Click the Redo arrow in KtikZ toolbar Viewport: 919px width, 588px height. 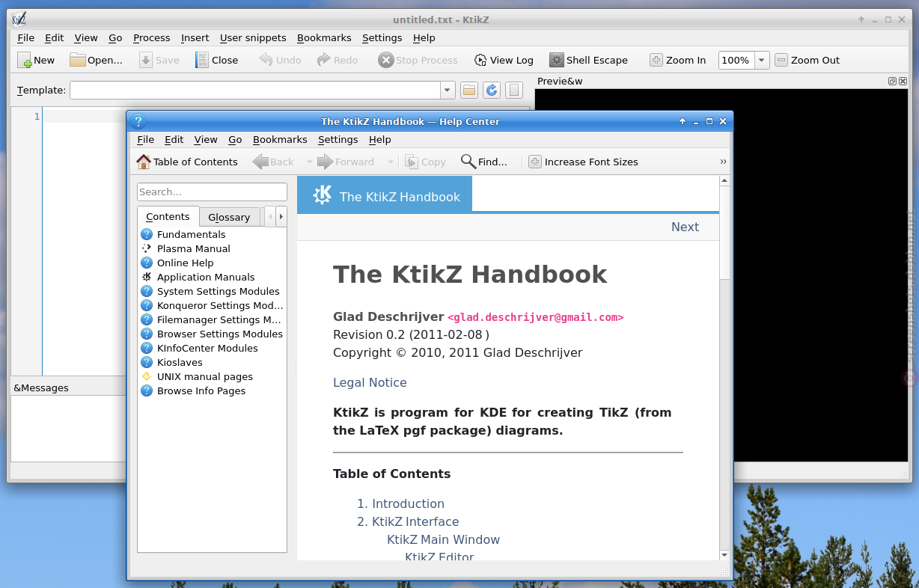coord(323,60)
